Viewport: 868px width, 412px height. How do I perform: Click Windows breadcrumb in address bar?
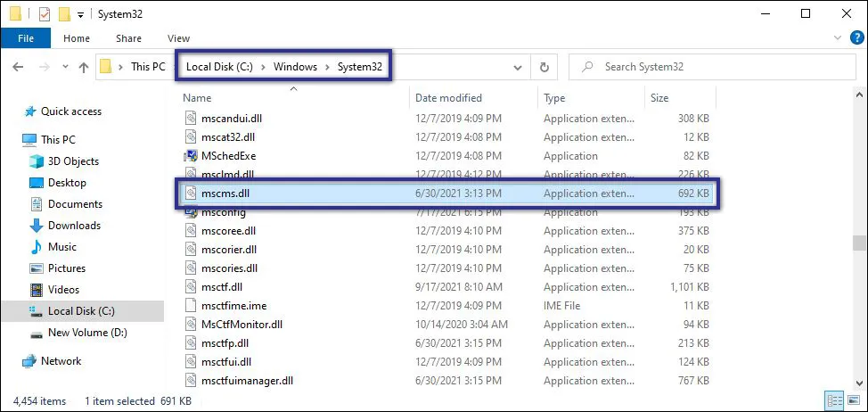click(296, 67)
